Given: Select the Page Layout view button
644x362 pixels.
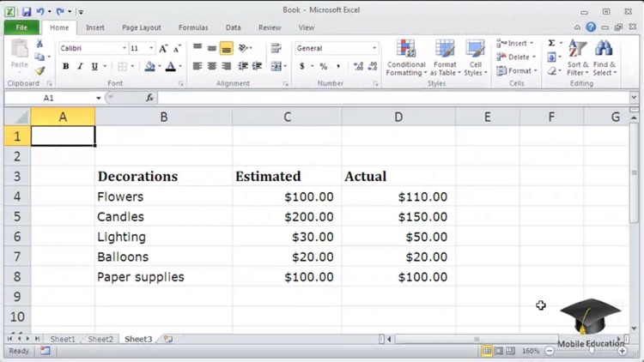Looking at the screenshot, I should click(x=499, y=351).
